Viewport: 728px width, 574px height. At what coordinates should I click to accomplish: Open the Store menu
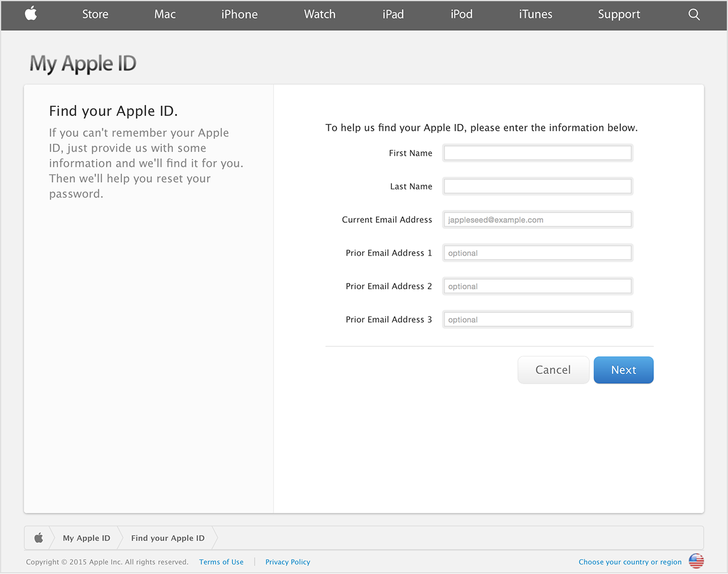(x=95, y=14)
